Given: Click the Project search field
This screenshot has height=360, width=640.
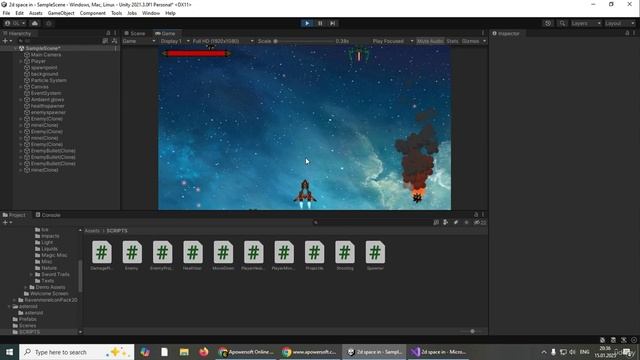Looking at the screenshot, I should coord(371,222).
